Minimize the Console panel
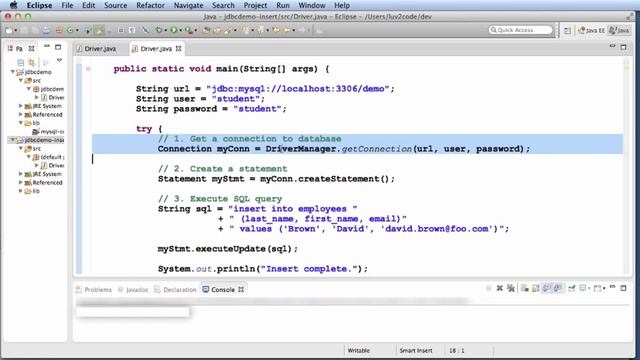 click(612, 287)
